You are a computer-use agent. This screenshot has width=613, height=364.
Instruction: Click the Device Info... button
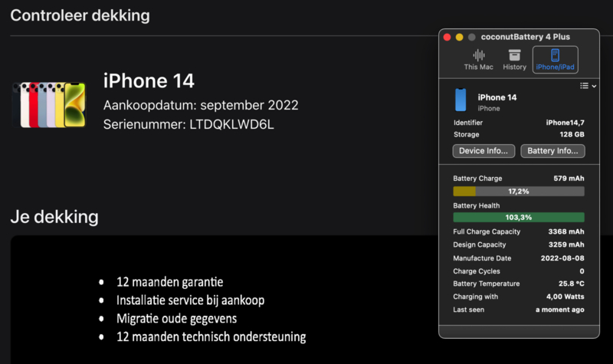point(484,151)
